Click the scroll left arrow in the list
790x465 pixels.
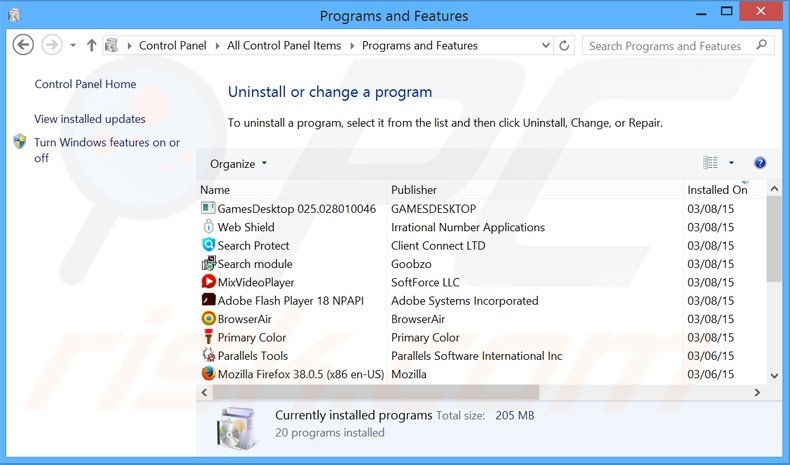[x=205, y=392]
